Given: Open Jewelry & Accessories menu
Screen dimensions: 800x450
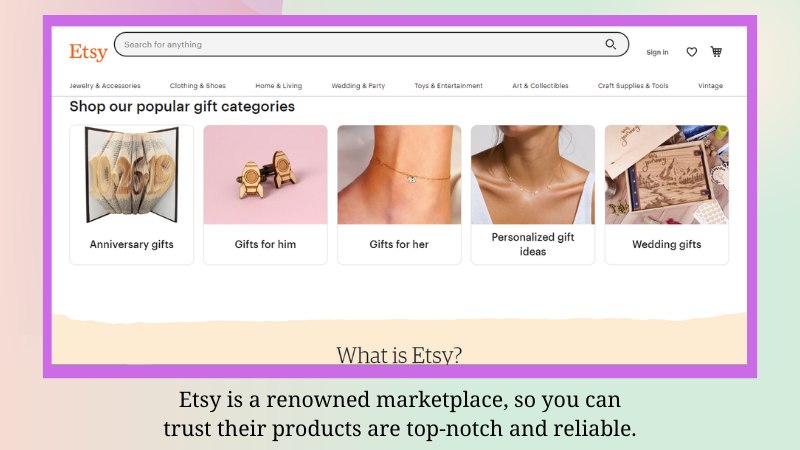Looking at the screenshot, I should point(105,86).
